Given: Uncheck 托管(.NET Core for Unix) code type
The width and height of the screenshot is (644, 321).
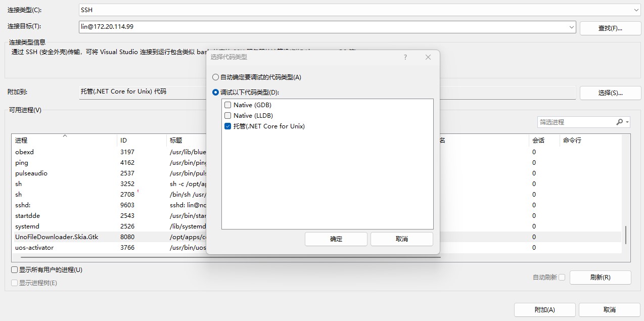Looking at the screenshot, I should tap(227, 126).
